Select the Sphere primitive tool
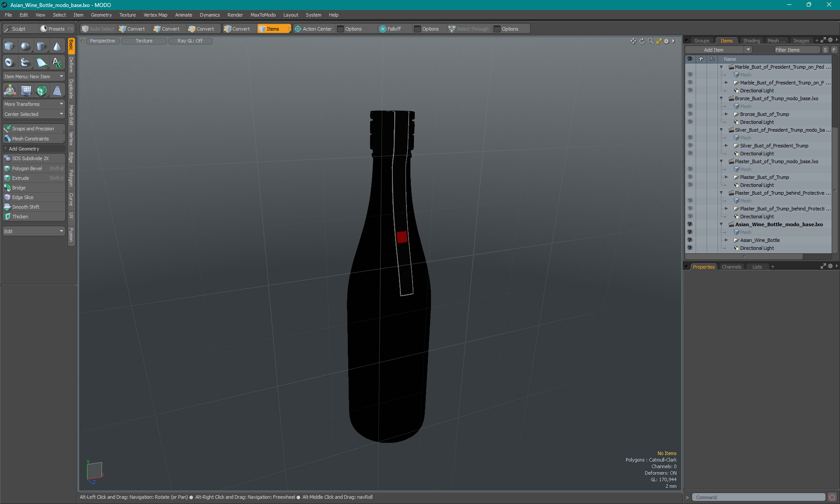840x504 pixels. 25,46
